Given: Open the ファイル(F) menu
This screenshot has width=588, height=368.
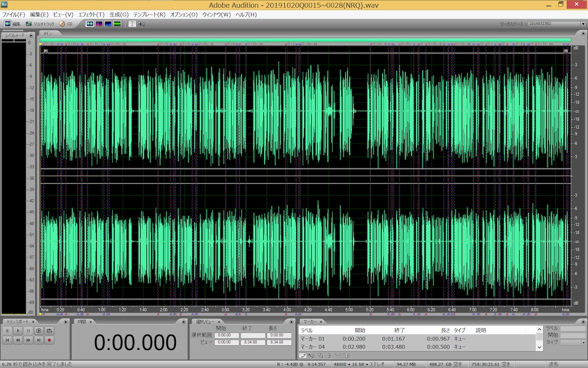Looking at the screenshot, I should click(13, 14).
